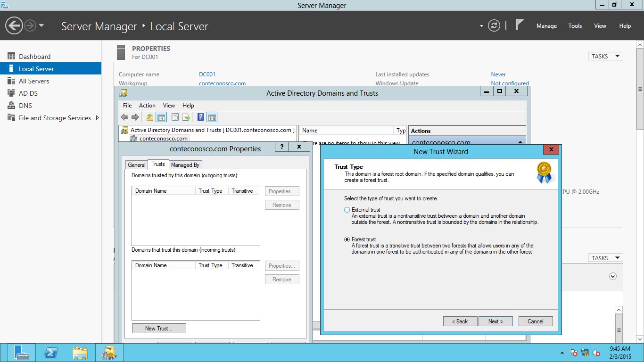Open the Notifications flag in Server Manager
The height and width of the screenshot is (362, 644).
click(x=519, y=25)
